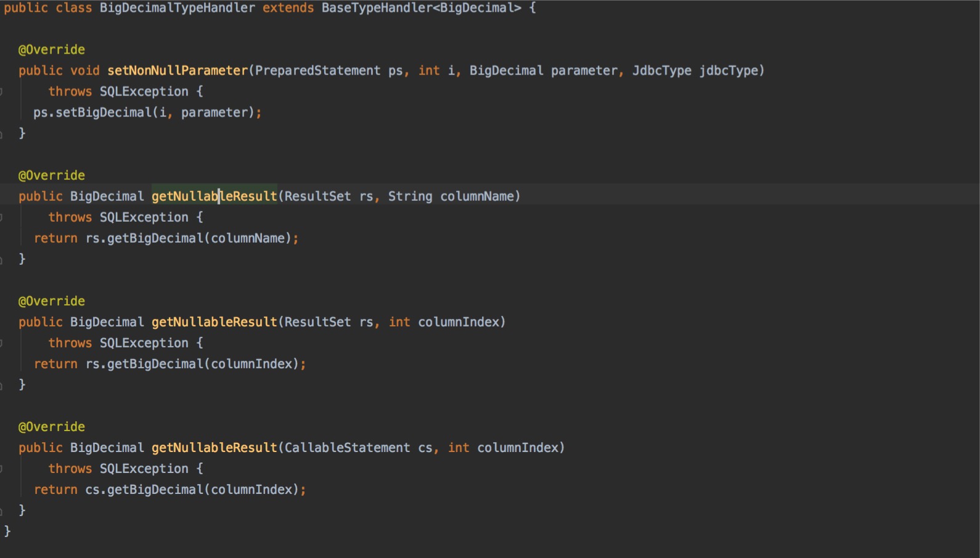Click getNullableResult method taking CallableStatement cs

click(x=214, y=447)
